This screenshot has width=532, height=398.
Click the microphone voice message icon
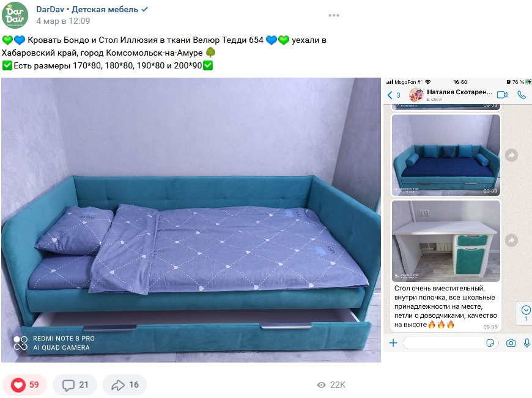coord(527,343)
